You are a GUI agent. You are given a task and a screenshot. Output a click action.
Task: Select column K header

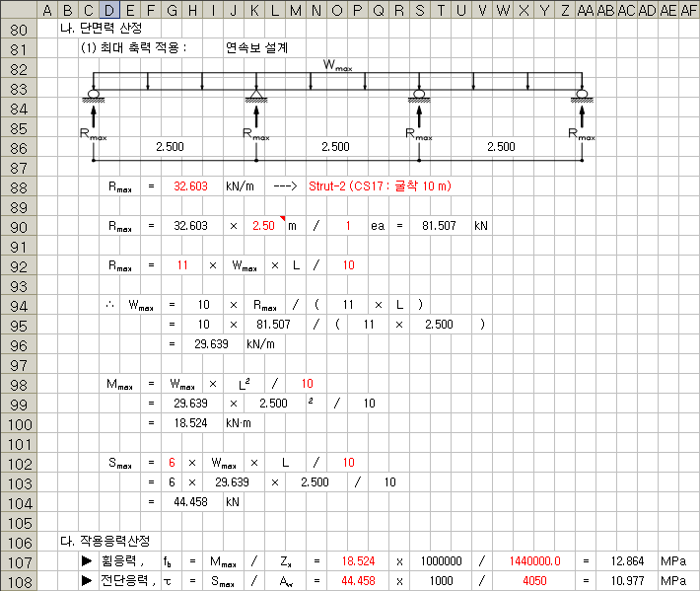pyautogui.click(x=255, y=9)
